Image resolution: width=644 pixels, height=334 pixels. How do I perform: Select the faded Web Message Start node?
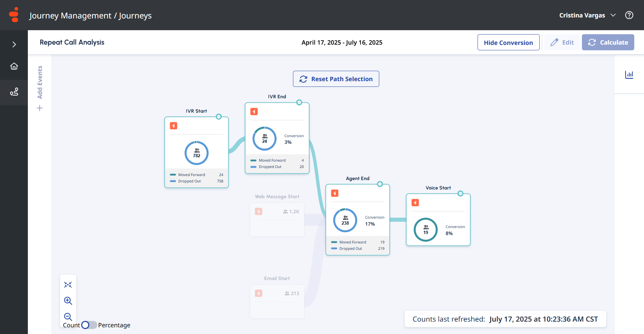pyautogui.click(x=277, y=220)
